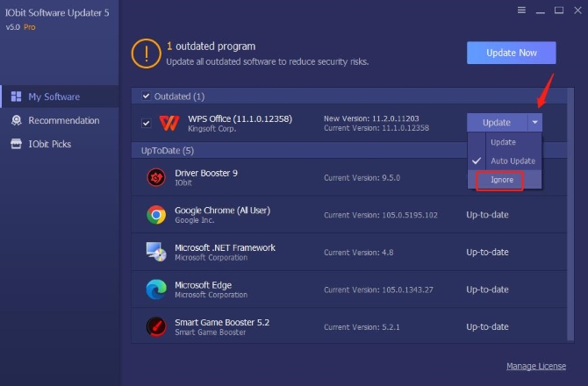588x386 pixels.
Task: Click the Update Now button
Action: [511, 53]
